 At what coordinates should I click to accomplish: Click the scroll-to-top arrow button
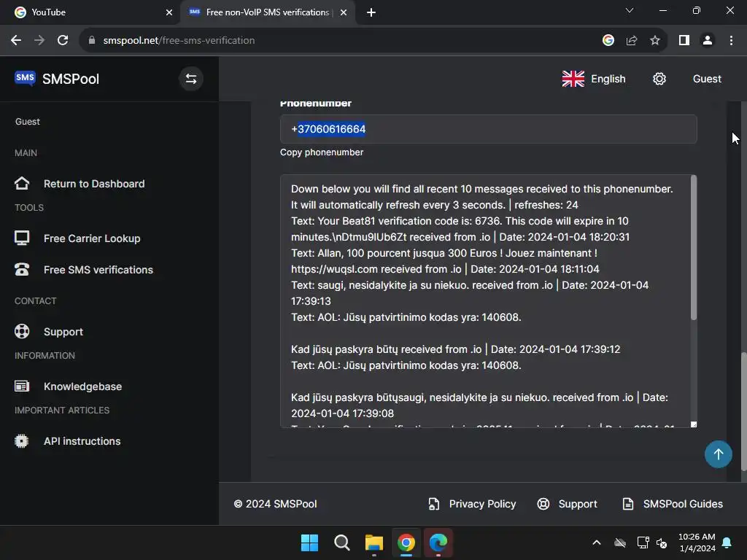click(719, 454)
